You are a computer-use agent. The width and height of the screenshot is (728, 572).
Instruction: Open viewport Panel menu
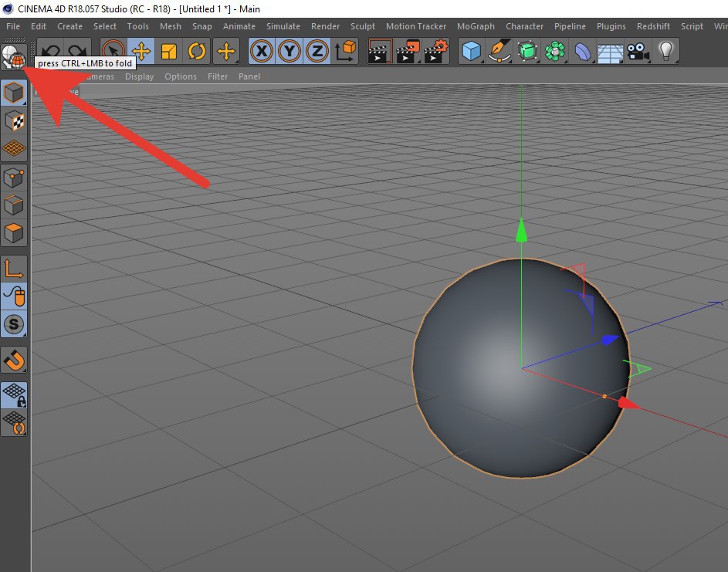tap(249, 76)
